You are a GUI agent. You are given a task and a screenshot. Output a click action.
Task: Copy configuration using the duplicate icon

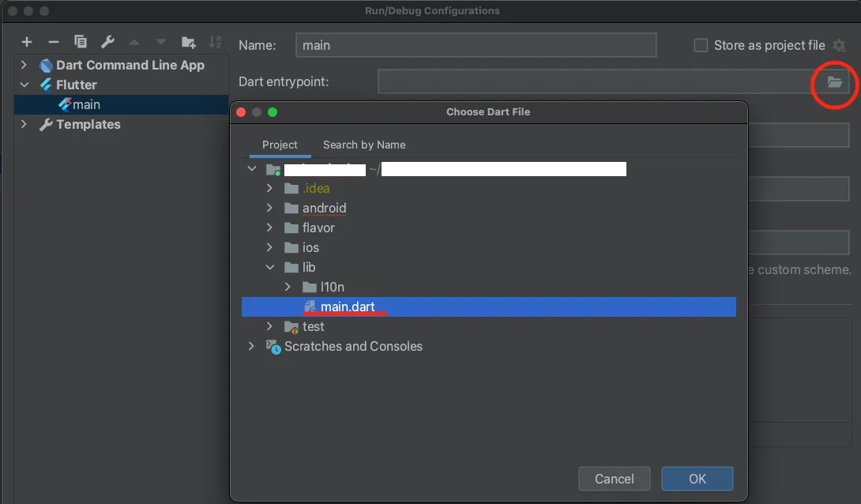click(80, 42)
